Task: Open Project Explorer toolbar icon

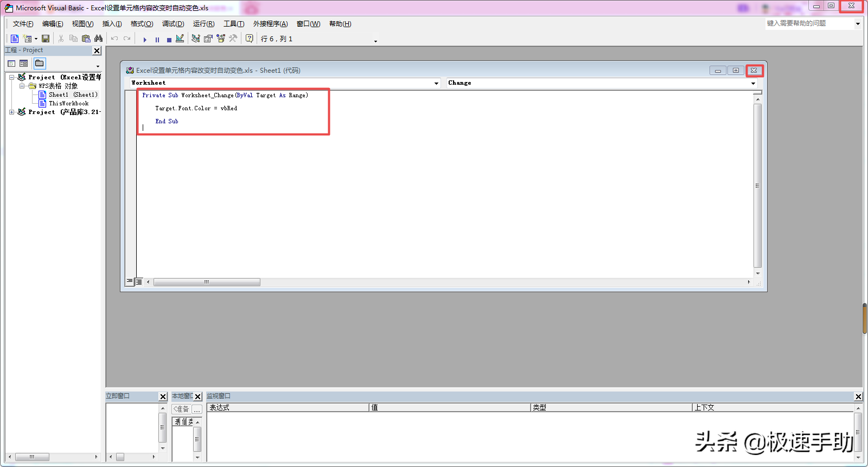Action: (x=196, y=39)
